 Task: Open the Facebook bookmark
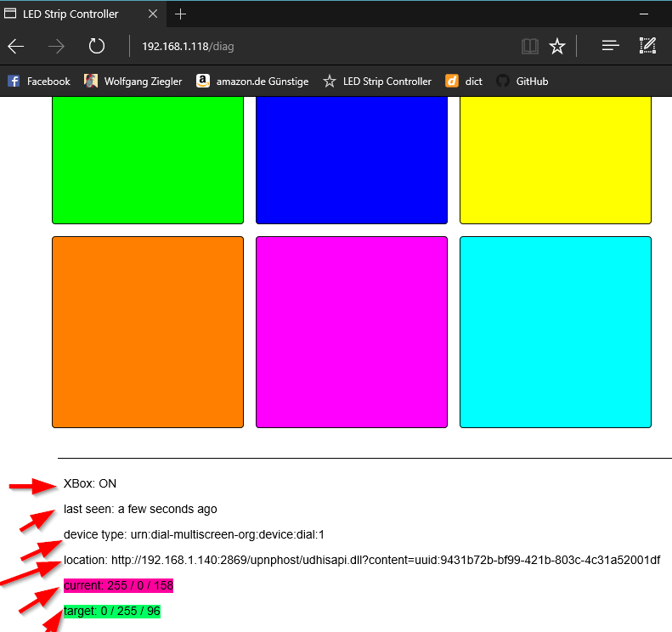coord(39,82)
